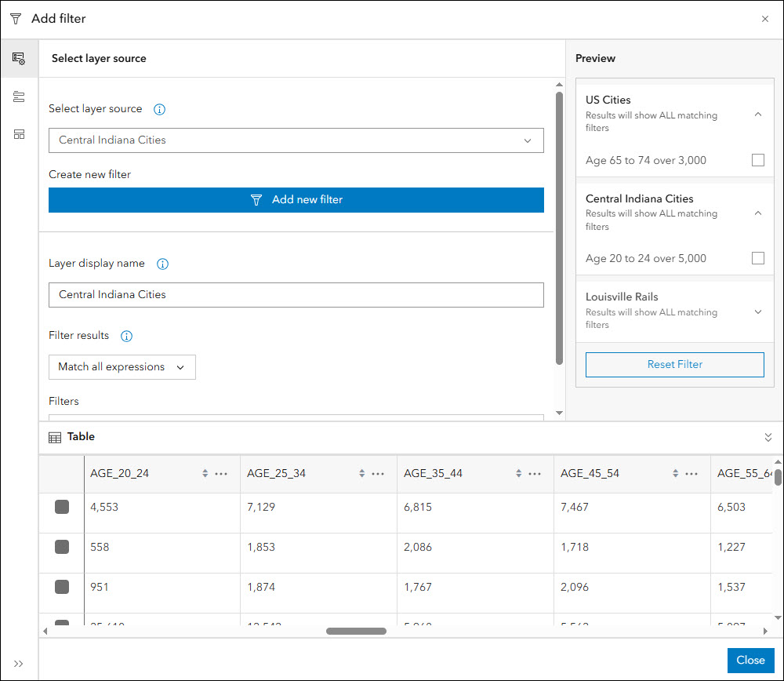Enable the Age 20 to 24 over 5,000 filter
784x681 pixels.
tap(757, 258)
